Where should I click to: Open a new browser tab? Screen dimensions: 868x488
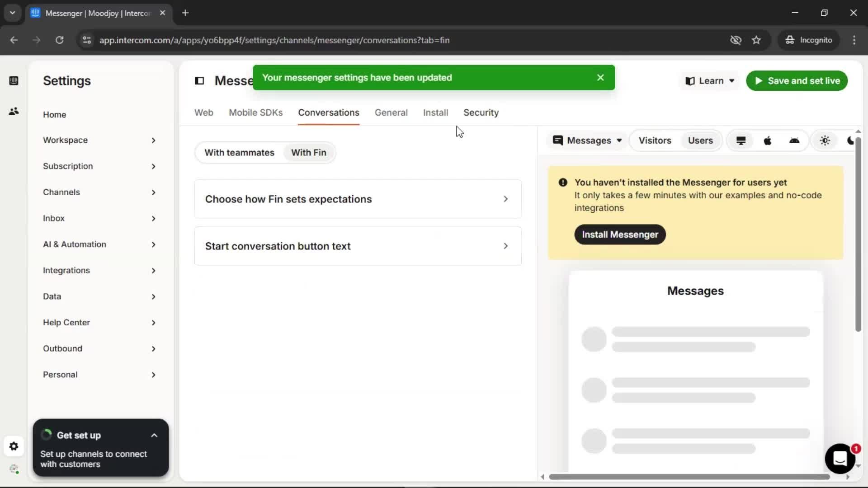pos(185,13)
